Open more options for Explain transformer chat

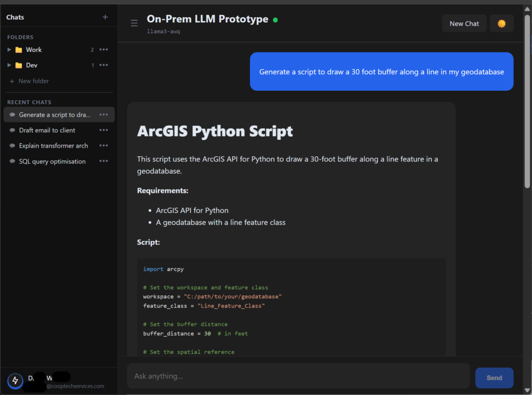pos(104,146)
